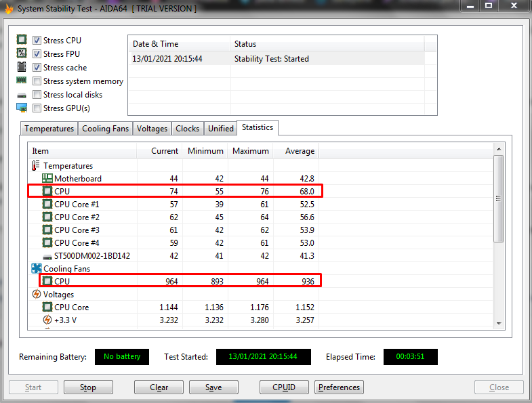The image size is (532, 403).
Task: Click the Maximum column header
Action: [251, 151]
